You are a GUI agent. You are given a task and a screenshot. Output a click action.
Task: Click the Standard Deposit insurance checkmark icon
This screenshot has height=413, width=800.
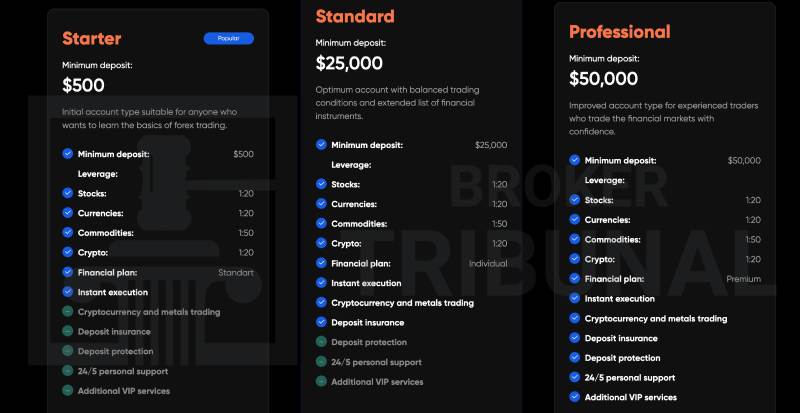click(321, 322)
